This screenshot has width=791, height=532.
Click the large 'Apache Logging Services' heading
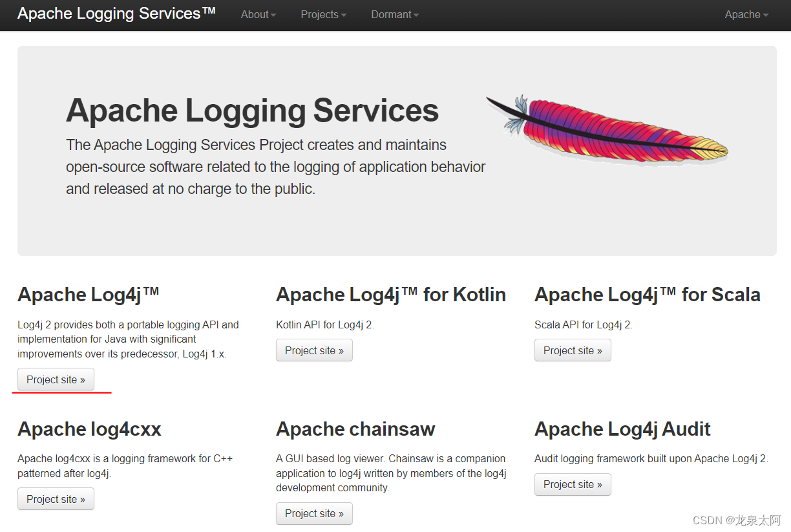click(x=252, y=111)
